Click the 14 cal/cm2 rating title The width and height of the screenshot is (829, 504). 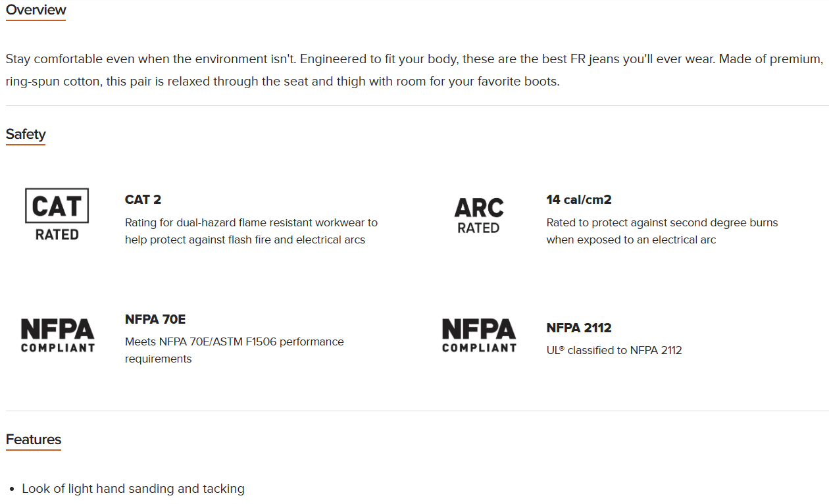tap(579, 199)
